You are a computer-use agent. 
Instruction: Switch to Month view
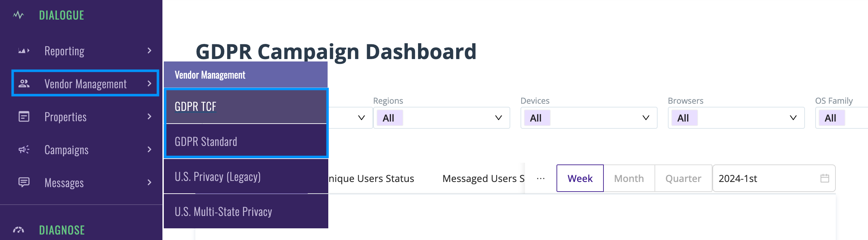[629, 178]
